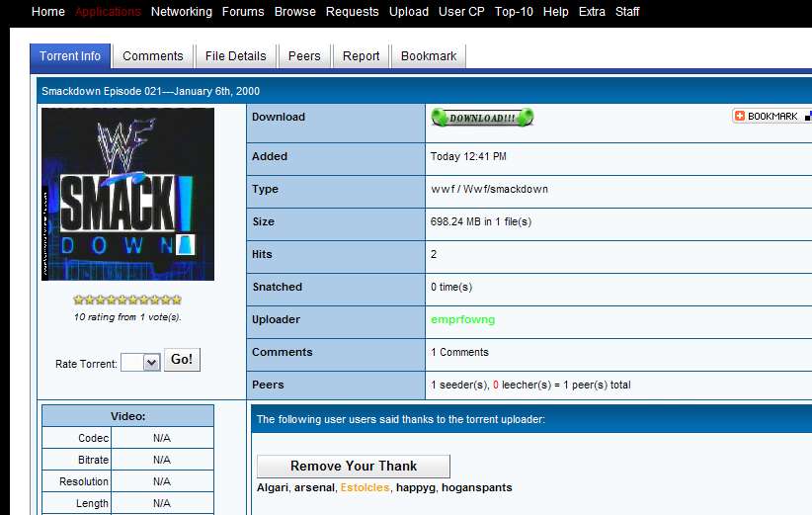The height and width of the screenshot is (515, 812).
Task: Click the Today 12:41 PM added time
Action: tap(468, 156)
